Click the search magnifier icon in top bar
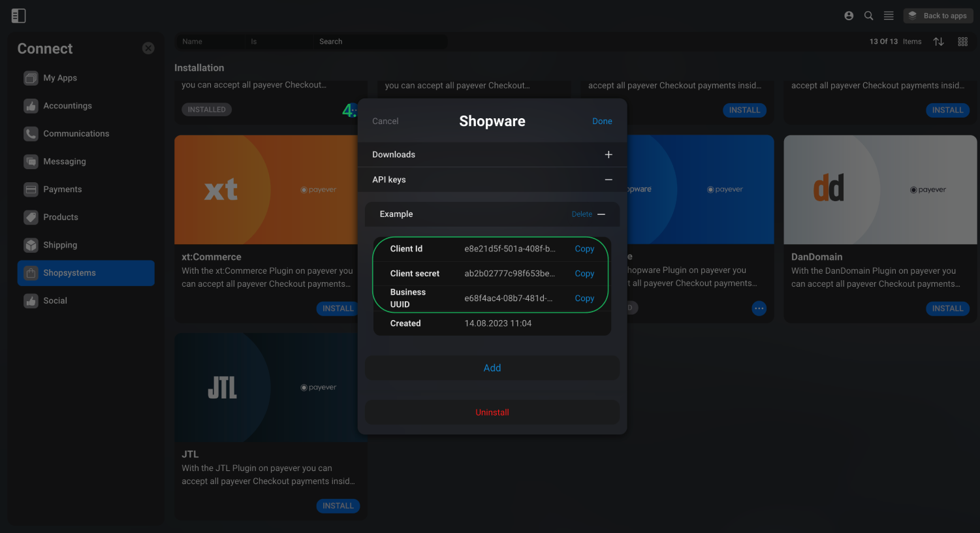980x533 pixels. pyautogui.click(x=869, y=16)
